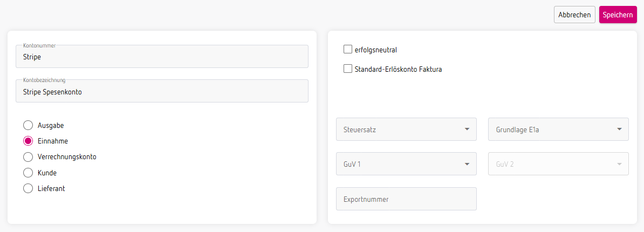
Task: Click the GuV 1 dropdown arrow icon
Action: (467, 164)
